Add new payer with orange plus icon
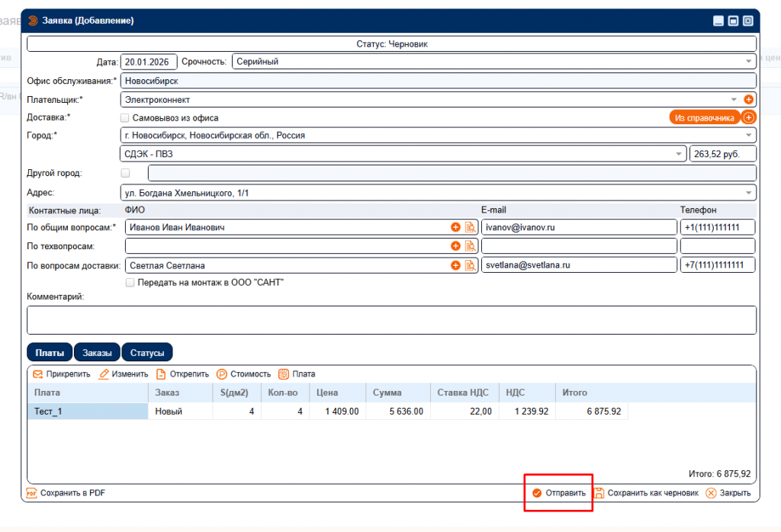781x532 pixels. coord(748,99)
